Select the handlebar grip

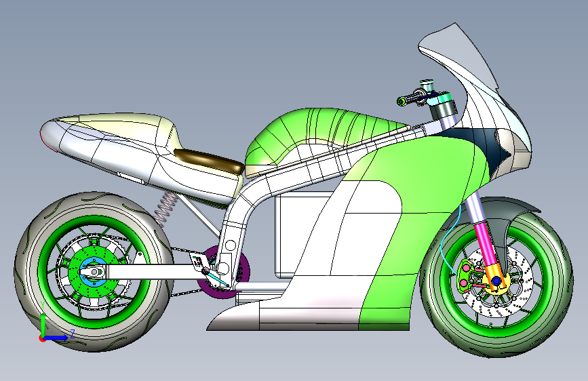click(410, 98)
